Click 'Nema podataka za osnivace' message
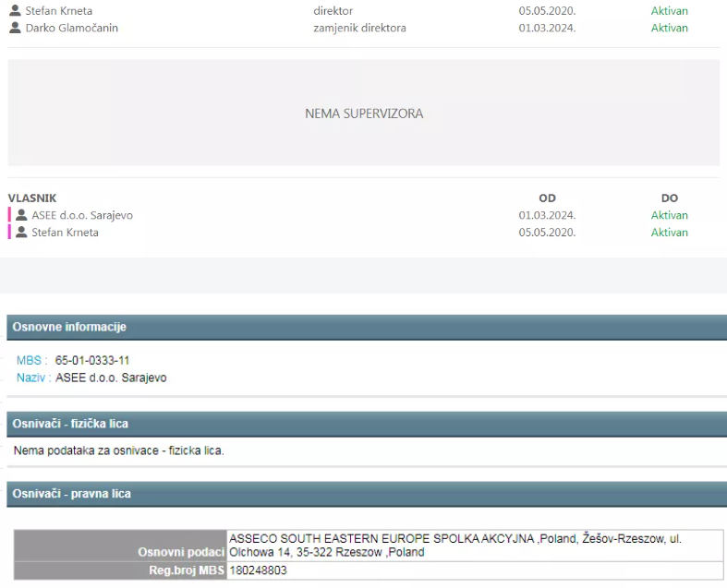 (118, 450)
